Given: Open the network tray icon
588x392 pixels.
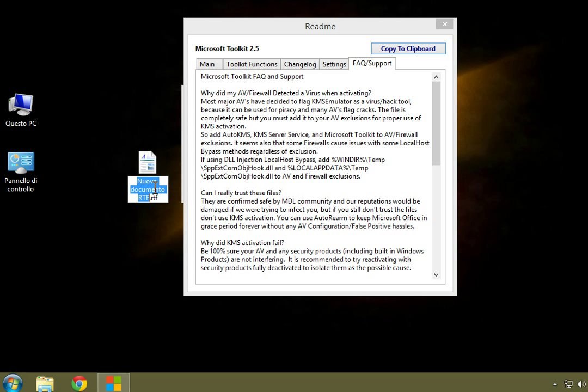Looking at the screenshot, I should click(568, 384).
